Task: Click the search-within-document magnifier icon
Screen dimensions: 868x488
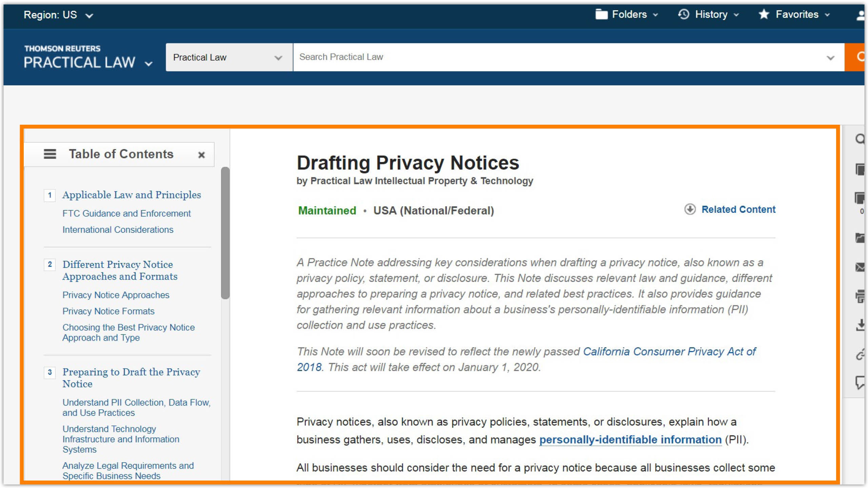Action: click(x=860, y=139)
